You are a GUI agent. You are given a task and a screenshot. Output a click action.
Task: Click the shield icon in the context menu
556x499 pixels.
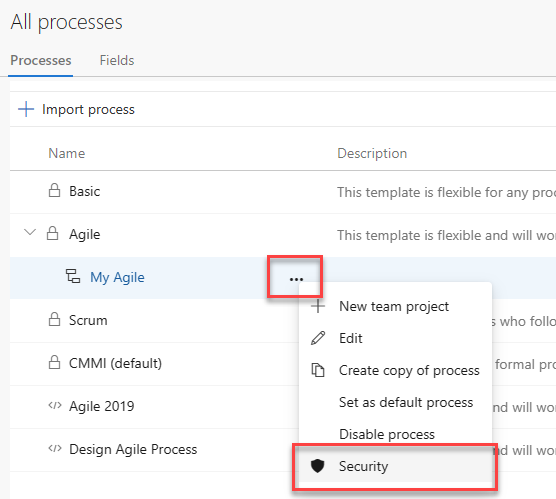tap(317, 466)
